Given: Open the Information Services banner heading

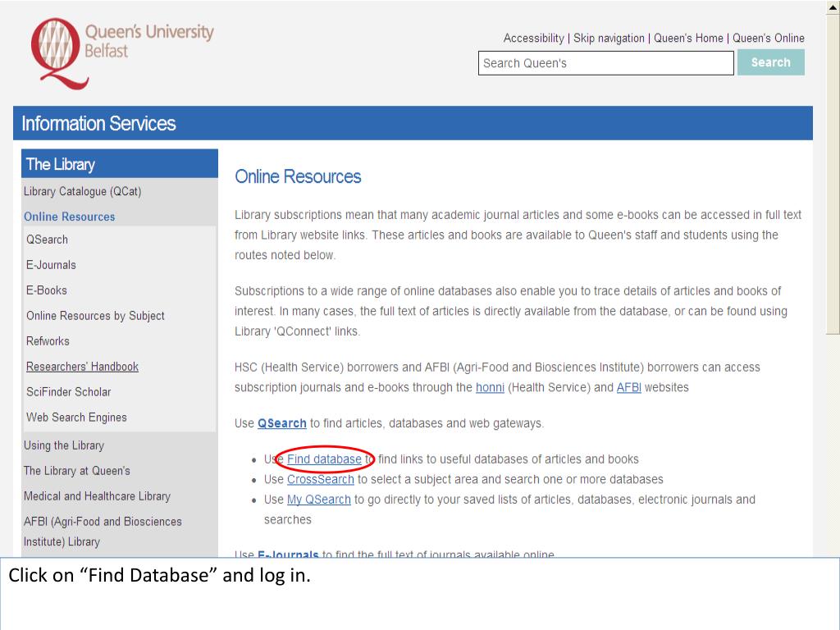Looking at the screenshot, I should 98,123.
